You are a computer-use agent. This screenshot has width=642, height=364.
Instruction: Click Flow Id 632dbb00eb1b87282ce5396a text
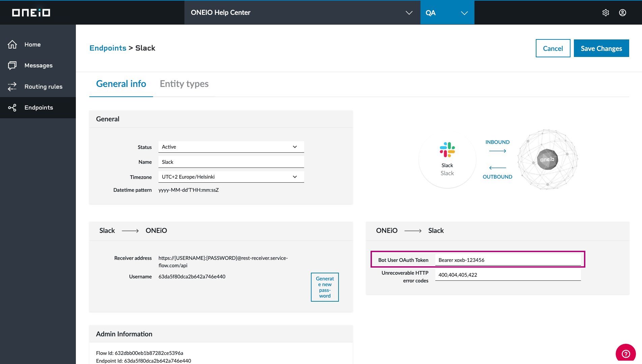point(140,353)
